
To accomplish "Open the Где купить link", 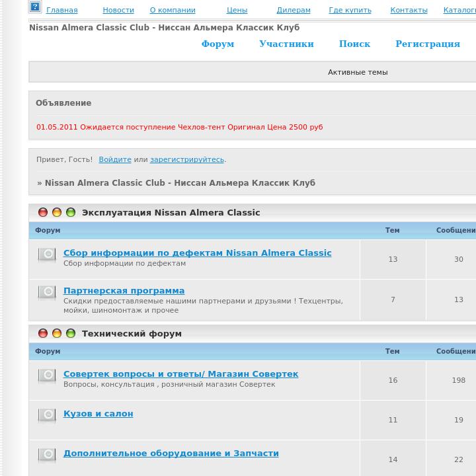I will (350, 10).
